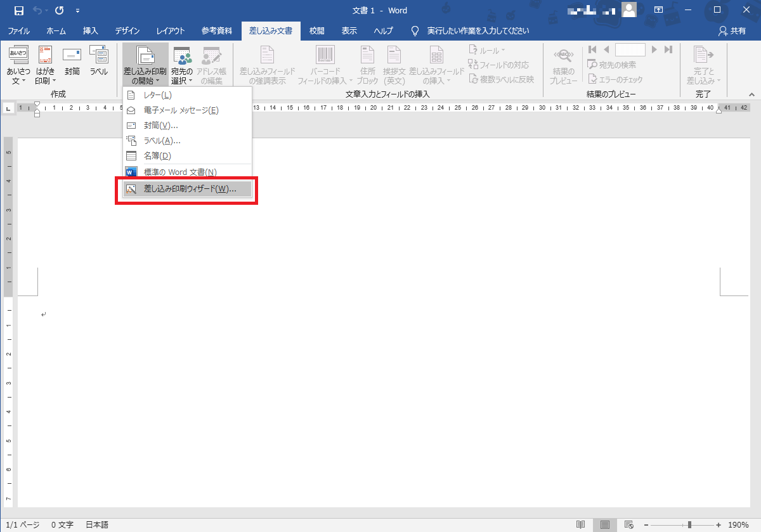The width and height of the screenshot is (761, 532).
Task: Click the 共有 share button
Action: click(x=732, y=30)
